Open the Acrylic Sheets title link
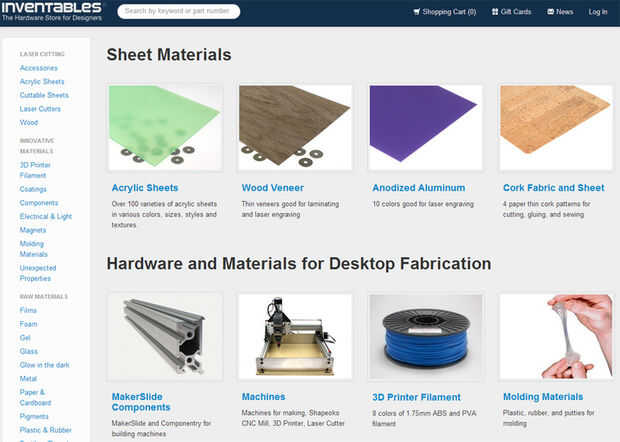620x442 pixels. coord(145,188)
